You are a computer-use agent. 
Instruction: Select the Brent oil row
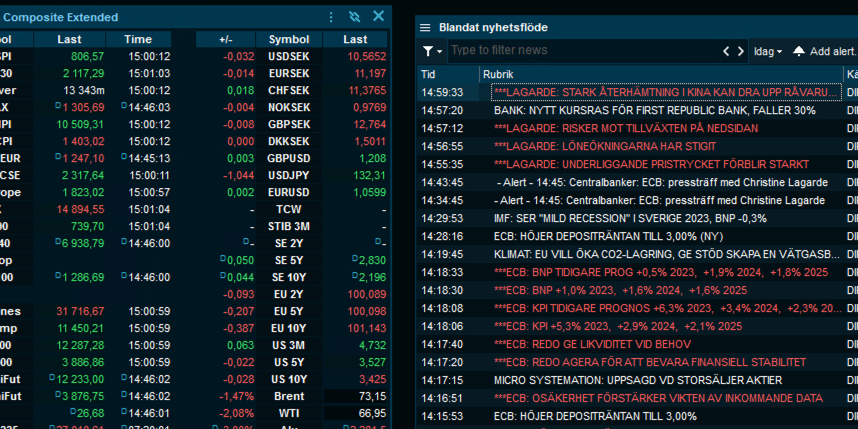coord(292,396)
